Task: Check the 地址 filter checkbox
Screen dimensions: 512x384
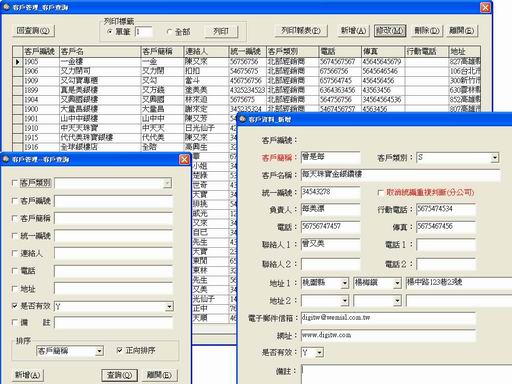Action: 15,289
